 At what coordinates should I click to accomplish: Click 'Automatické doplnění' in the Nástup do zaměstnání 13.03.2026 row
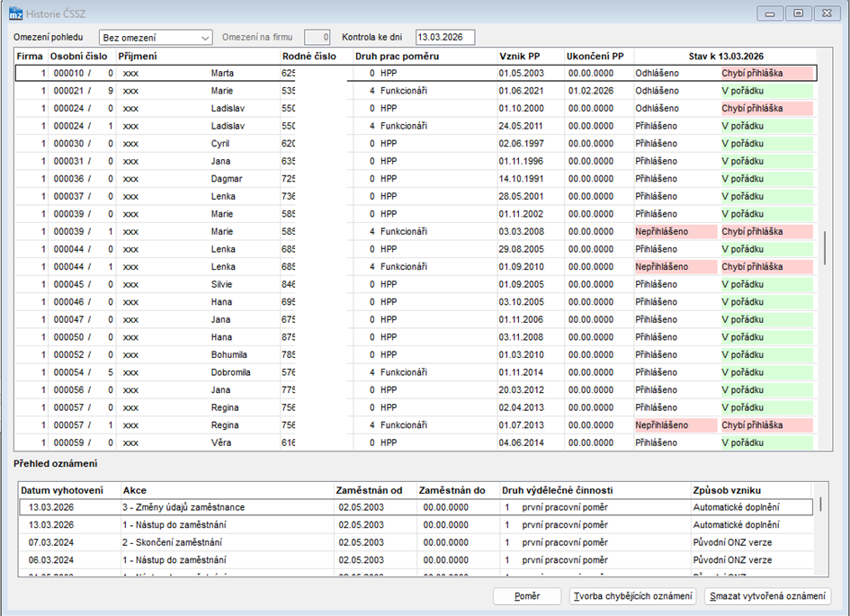tap(736, 525)
